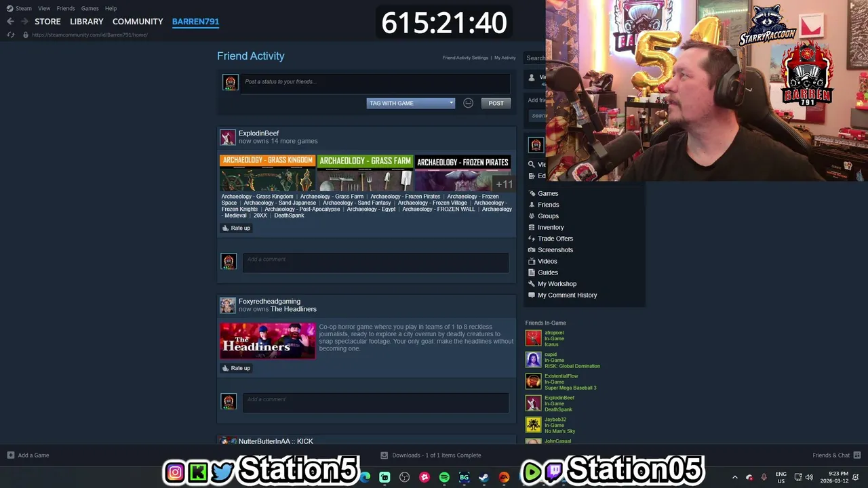Open ExplodinBeef's avatar in activity feed
Viewport: 868px width, 488px height.
pos(228,138)
